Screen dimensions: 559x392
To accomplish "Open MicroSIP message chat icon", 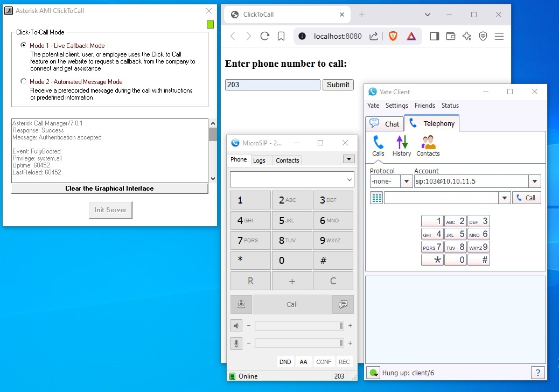I will (343, 304).
